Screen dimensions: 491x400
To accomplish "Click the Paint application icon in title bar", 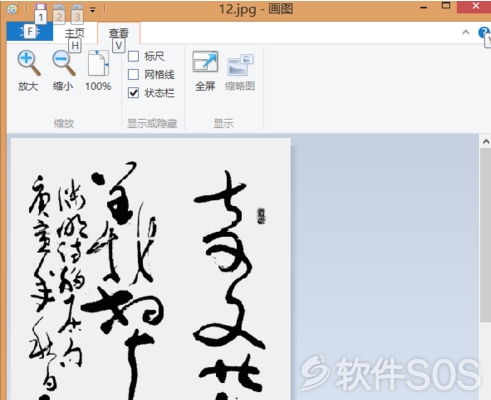I will tap(12, 9).
